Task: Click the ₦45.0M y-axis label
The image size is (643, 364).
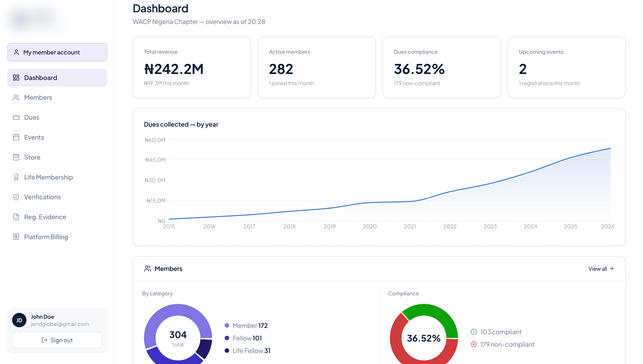Action: [x=155, y=160]
